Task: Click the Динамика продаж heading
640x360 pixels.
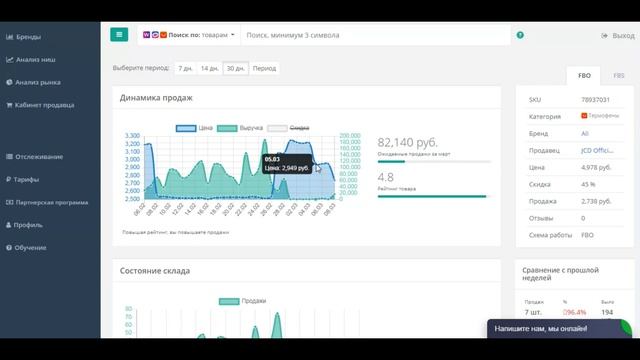Action: point(156,98)
